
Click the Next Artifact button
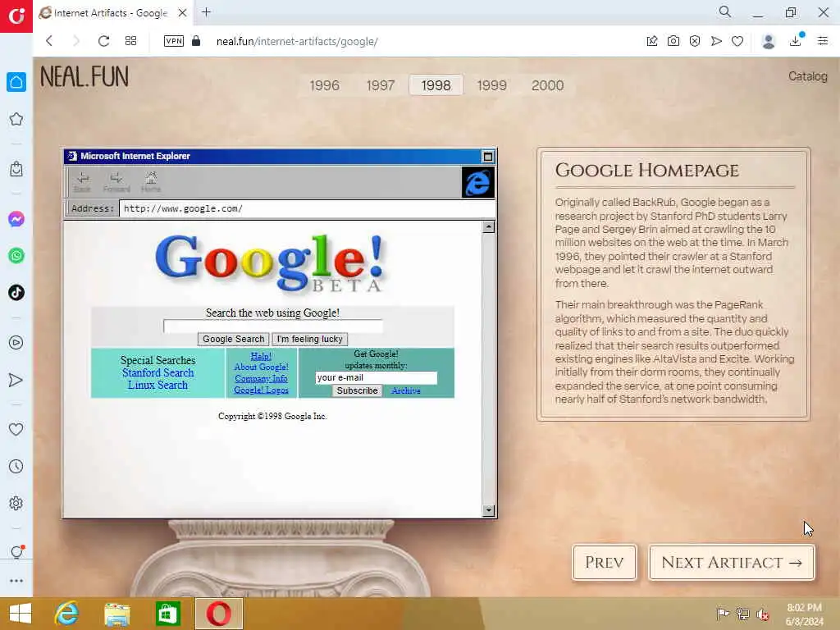[x=731, y=562]
